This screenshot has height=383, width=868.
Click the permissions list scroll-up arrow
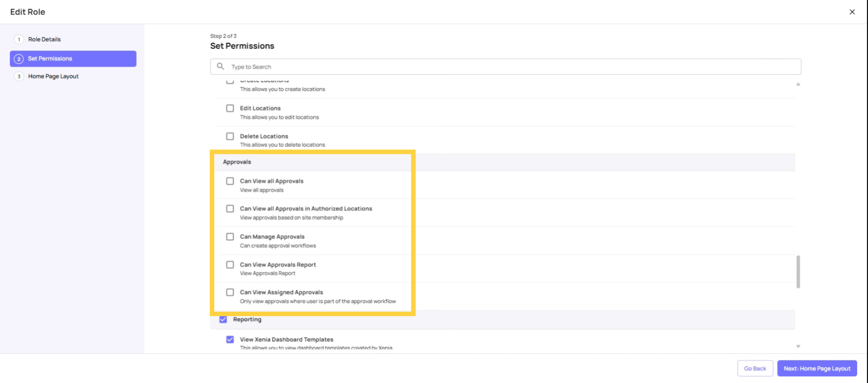(798, 84)
